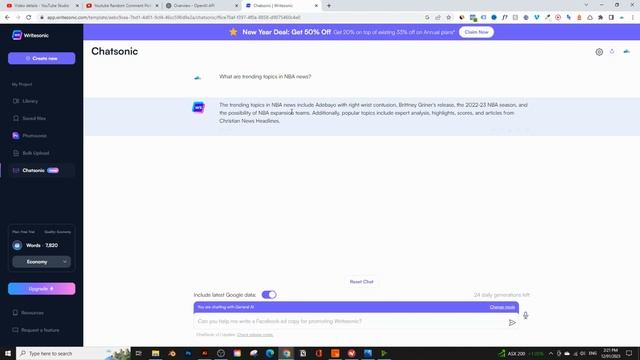This screenshot has width=640, height=360.
Task: Reload the page with the browser refresh icon
Action: 29,18
